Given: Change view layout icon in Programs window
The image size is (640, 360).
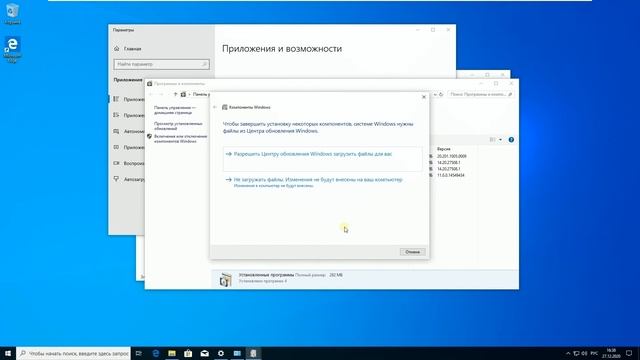Looking at the screenshot, I should point(493,140).
